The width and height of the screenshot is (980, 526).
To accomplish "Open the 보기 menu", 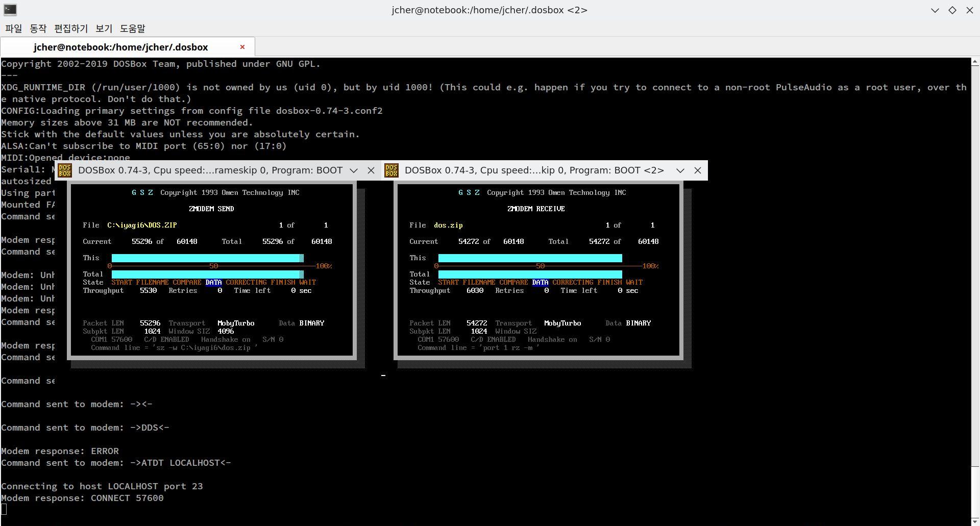I will pyautogui.click(x=104, y=29).
